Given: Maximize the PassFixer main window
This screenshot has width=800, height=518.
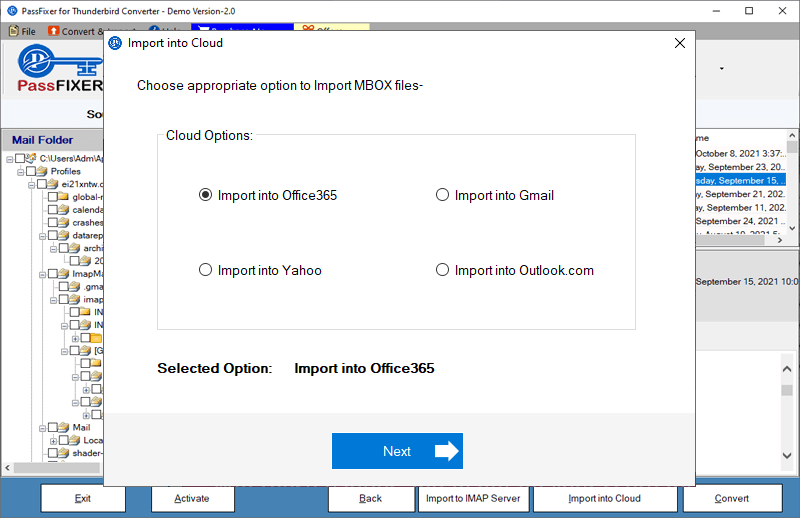Looking at the screenshot, I should pos(749,11).
